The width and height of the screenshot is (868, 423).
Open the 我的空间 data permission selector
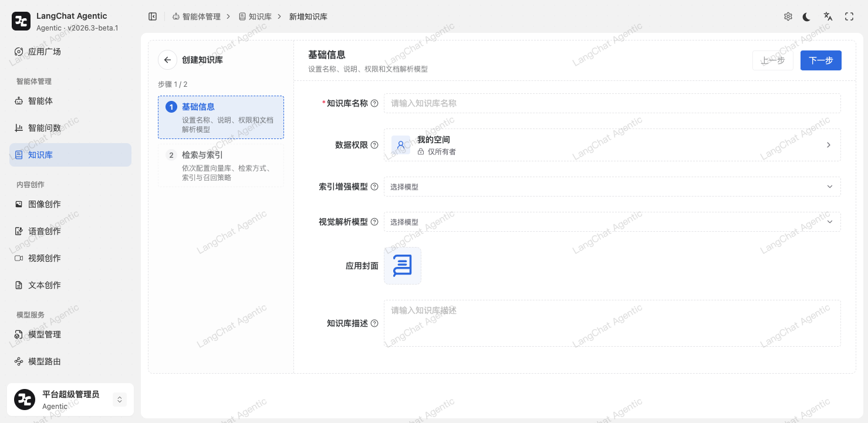coord(612,145)
